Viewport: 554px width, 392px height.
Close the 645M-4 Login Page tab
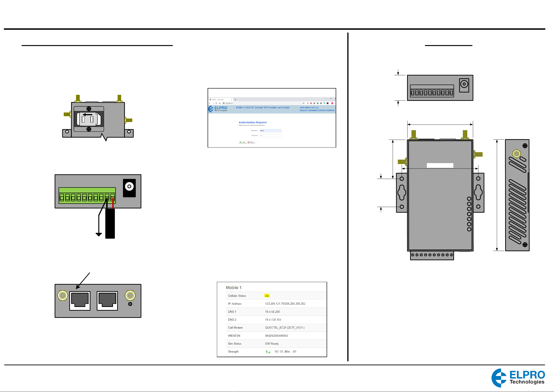231,100
